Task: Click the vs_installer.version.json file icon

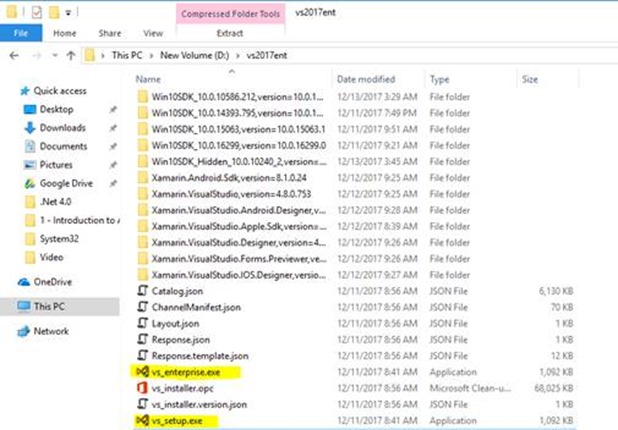Action: pos(143,404)
